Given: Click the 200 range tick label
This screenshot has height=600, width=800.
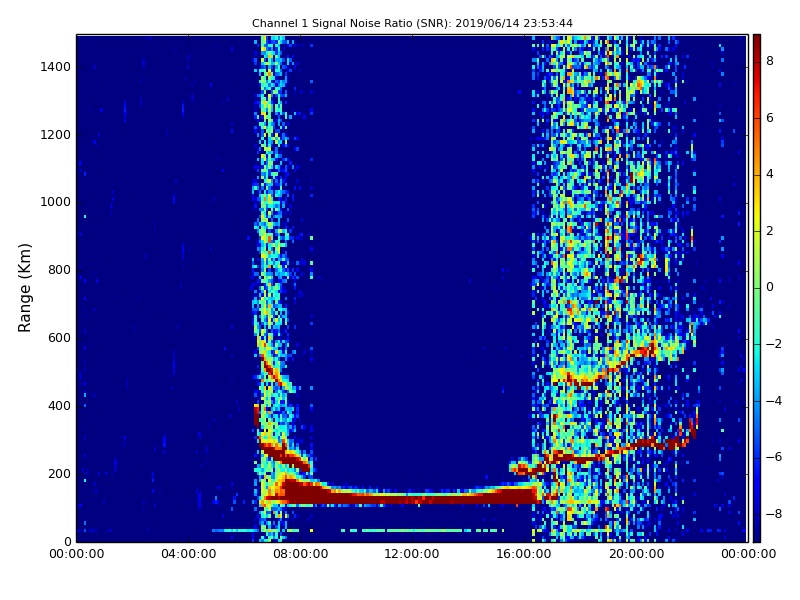Looking at the screenshot, I should (x=59, y=473).
